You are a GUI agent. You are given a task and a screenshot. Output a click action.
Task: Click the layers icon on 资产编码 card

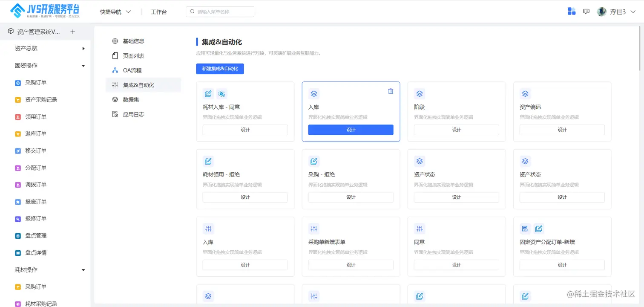tap(525, 94)
